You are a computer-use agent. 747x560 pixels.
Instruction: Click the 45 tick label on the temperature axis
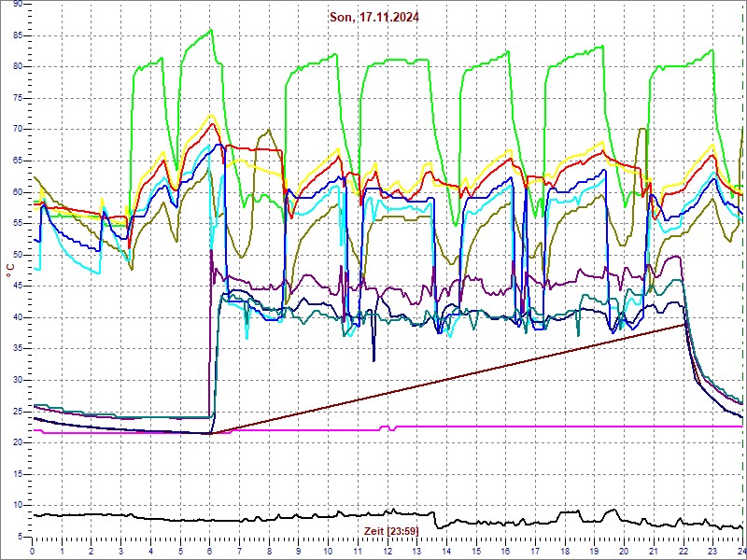(x=18, y=287)
